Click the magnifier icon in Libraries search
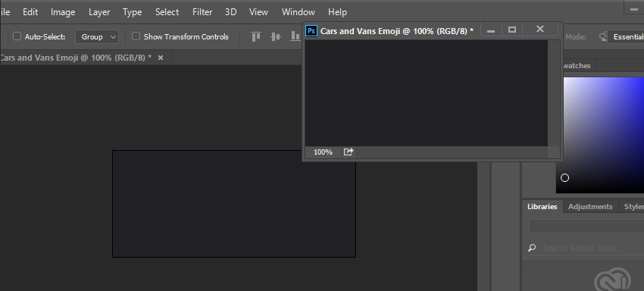Image resolution: width=644 pixels, height=291 pixels. [532, 248]
